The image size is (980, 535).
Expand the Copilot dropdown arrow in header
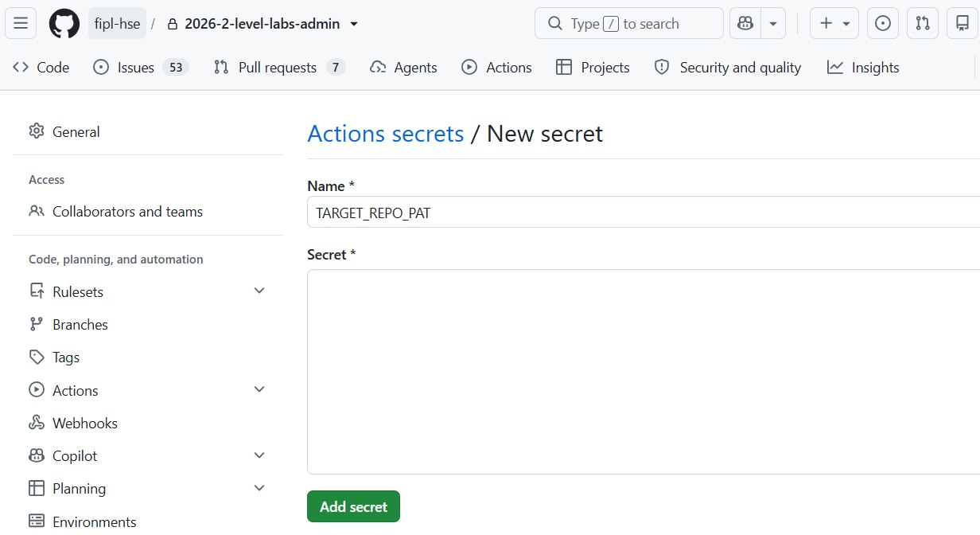773,24
